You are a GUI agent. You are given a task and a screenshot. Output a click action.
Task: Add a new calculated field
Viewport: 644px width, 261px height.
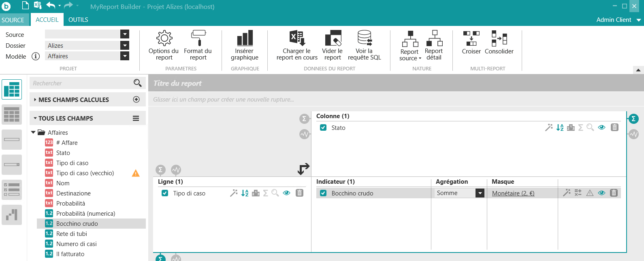(136, 100)
